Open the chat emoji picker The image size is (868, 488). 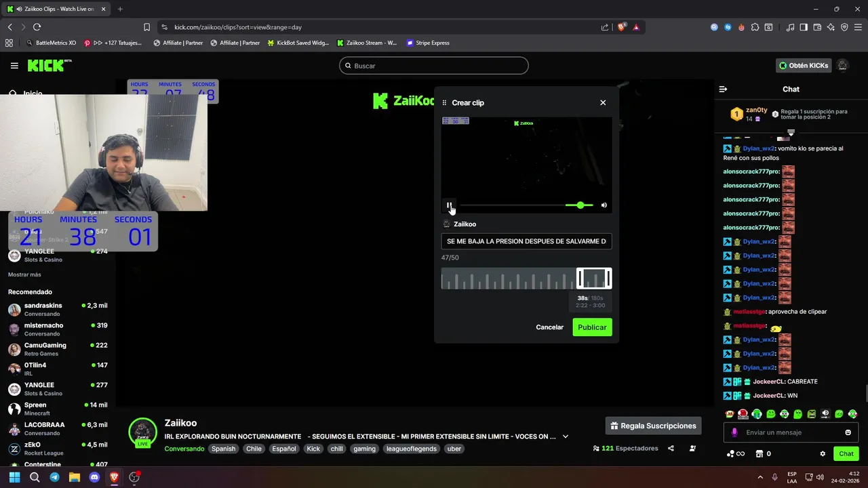[x=848, y=432]
